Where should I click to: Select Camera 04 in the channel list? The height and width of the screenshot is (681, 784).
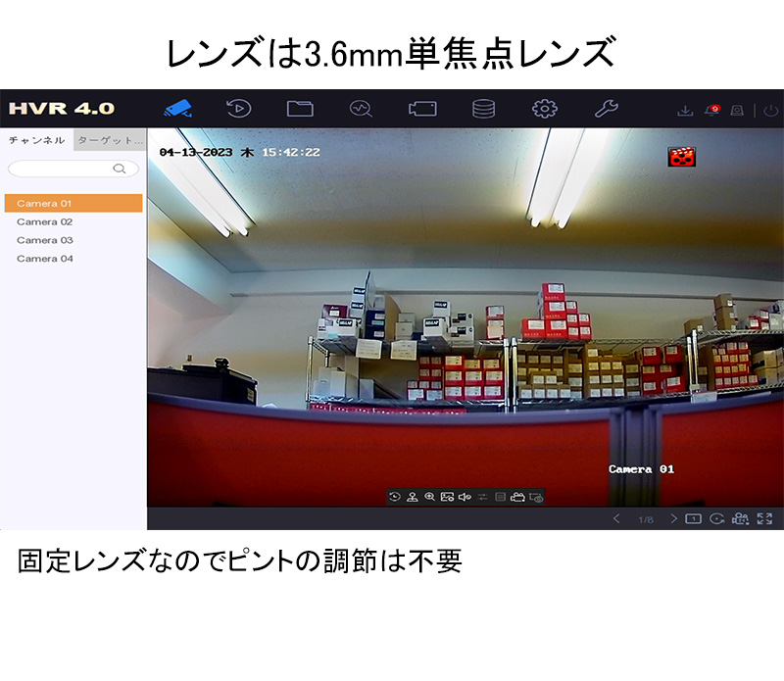[x=45, y=259]
